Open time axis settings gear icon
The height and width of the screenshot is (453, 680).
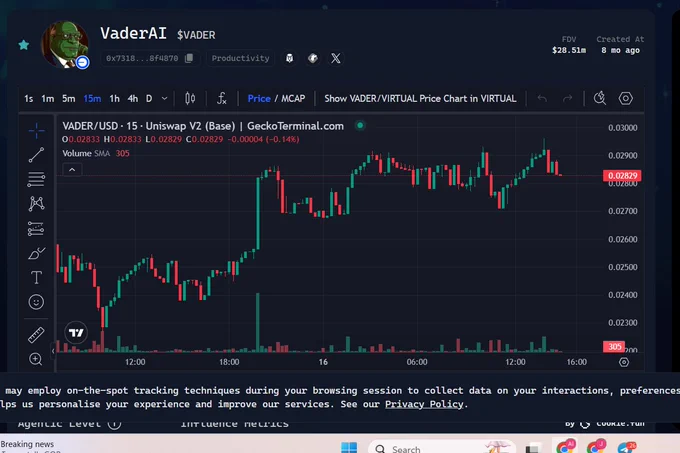pos(624,362)
